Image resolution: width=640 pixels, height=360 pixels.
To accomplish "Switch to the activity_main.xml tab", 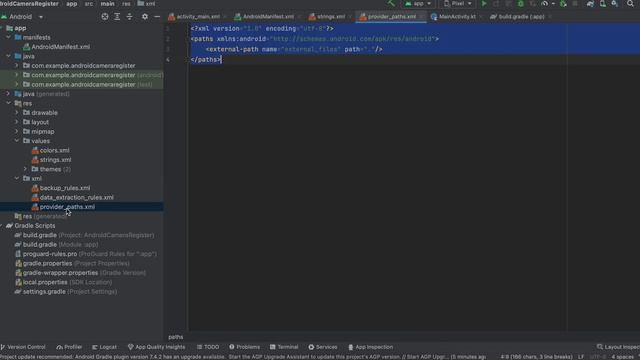I will tap(198, 17).
